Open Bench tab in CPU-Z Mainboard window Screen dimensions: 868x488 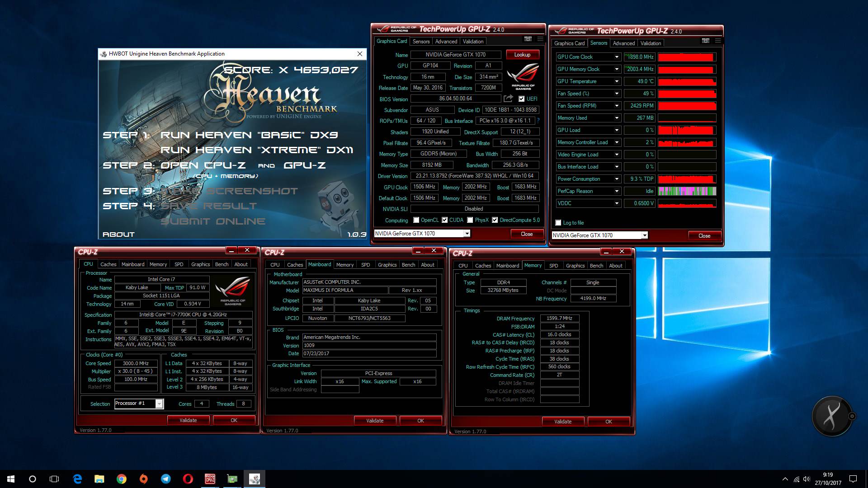(408, 265)
